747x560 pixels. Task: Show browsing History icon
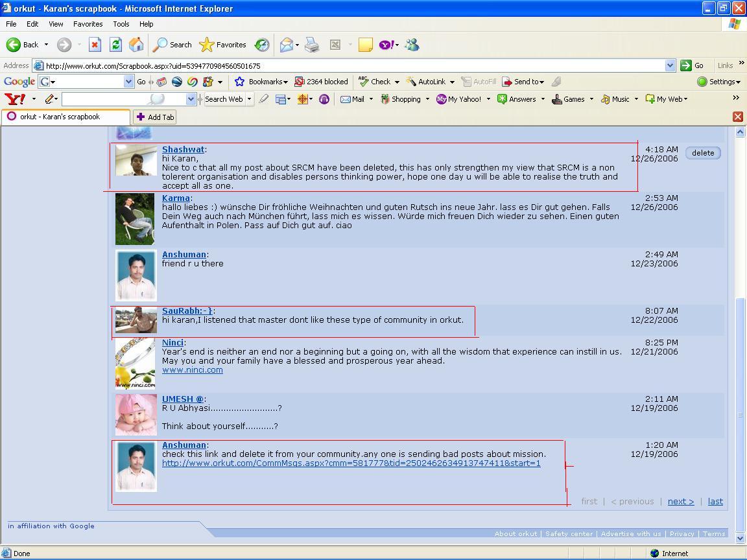click(x=261, y=45)
